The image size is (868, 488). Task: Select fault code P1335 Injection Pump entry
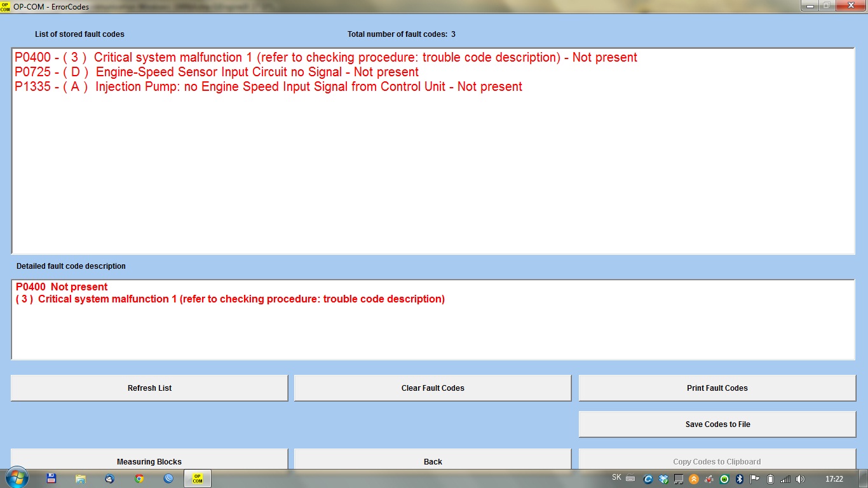tap(268, 87)
